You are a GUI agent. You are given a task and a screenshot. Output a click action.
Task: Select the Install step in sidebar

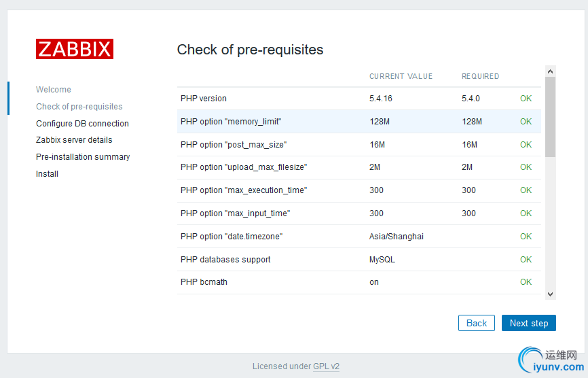[48, 174]
